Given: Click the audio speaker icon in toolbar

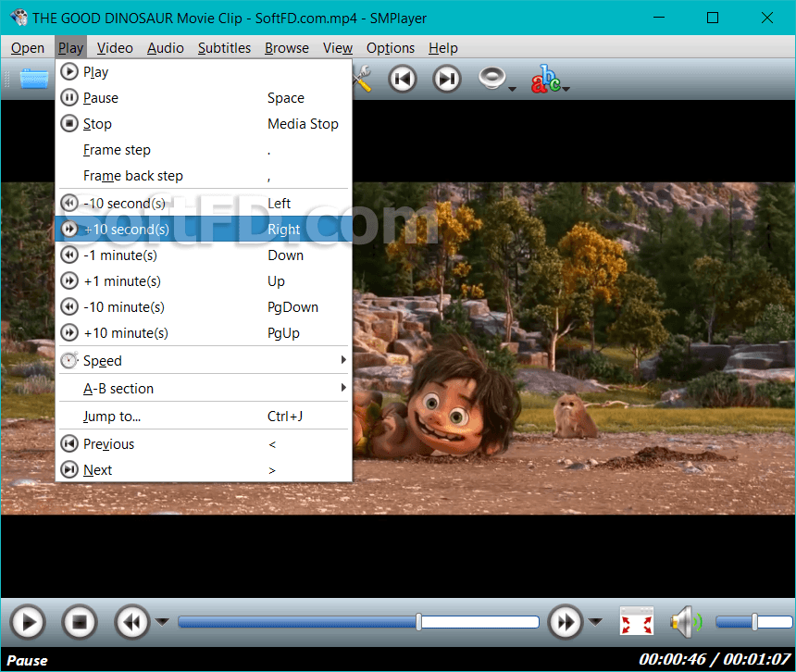Looking at the screenshot, I should [x=491, y=78].
